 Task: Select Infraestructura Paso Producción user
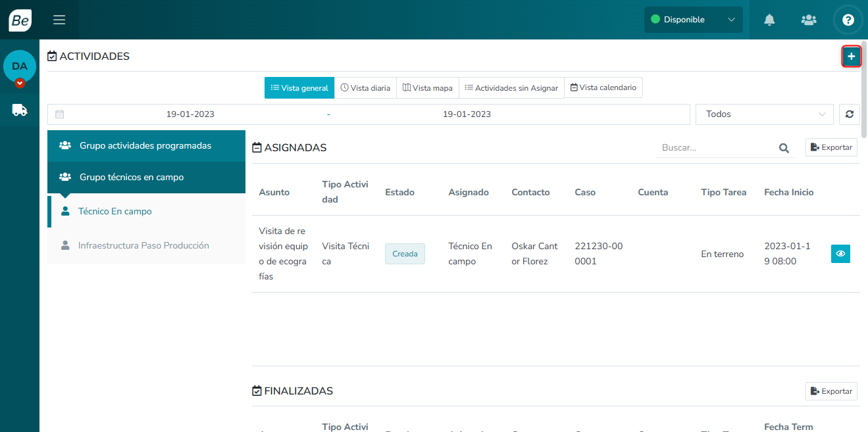point(146,246)
